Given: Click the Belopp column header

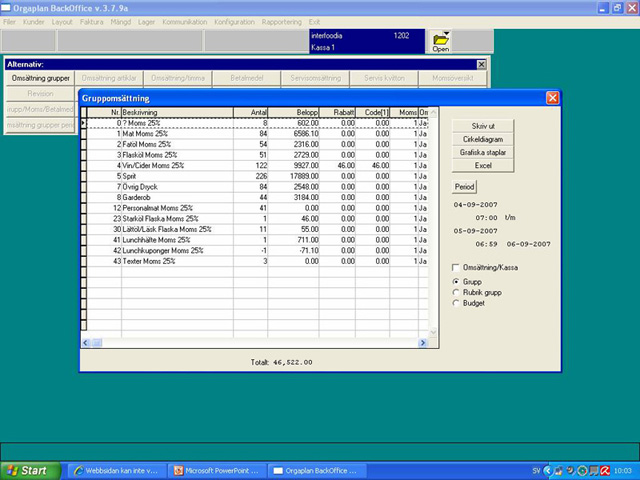Looking at the screenshot, I should click(x=293, y=112).
